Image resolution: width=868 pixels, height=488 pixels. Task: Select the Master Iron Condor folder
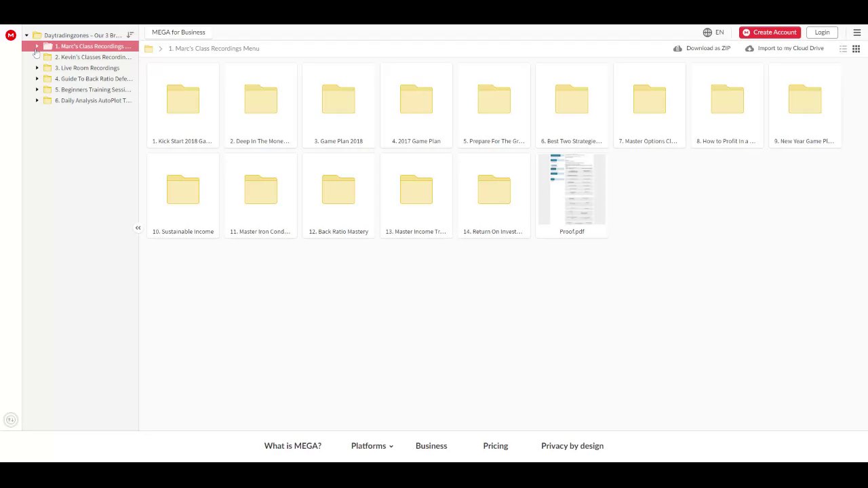coord(260,195)
